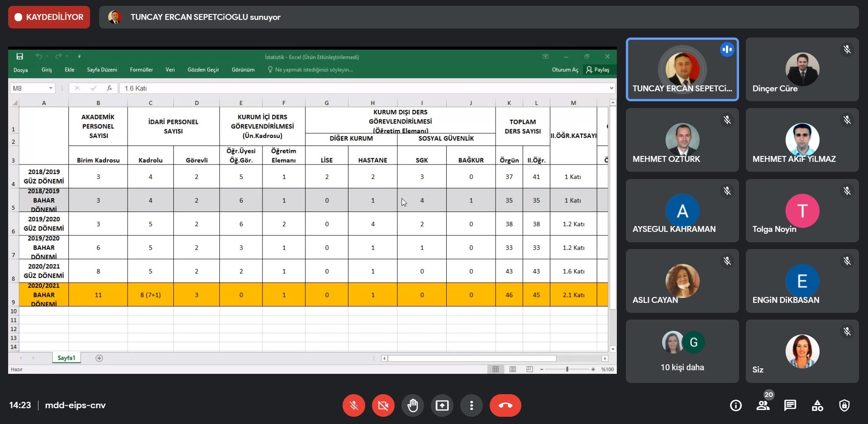Screen dimensions: 868x424
Task: Open meeting details info icon
Action: point(736,405)
